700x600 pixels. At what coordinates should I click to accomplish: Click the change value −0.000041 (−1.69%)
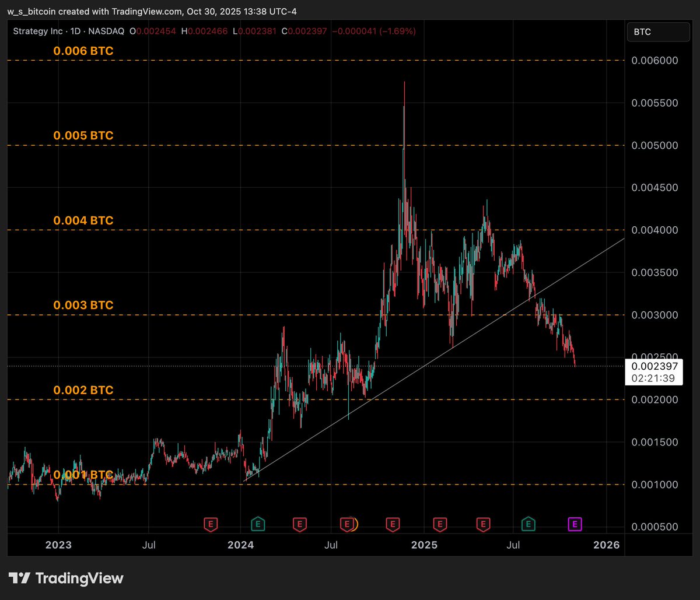click(374, 31)
